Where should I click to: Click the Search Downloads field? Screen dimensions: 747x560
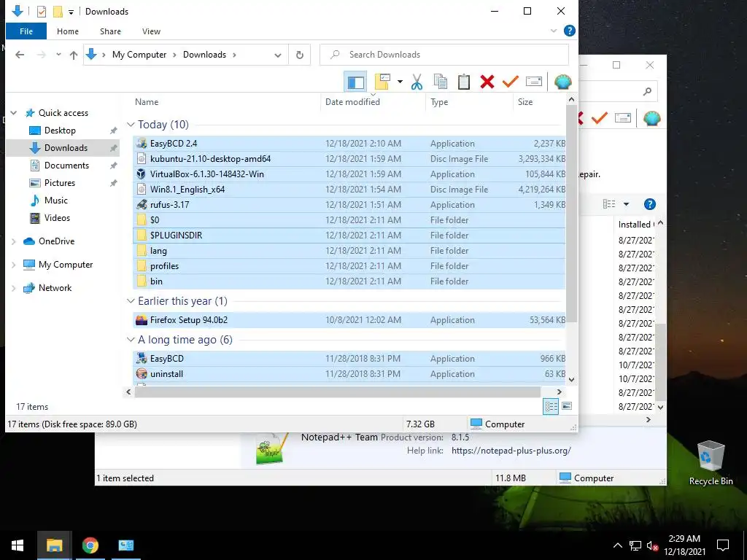[444, 55]
